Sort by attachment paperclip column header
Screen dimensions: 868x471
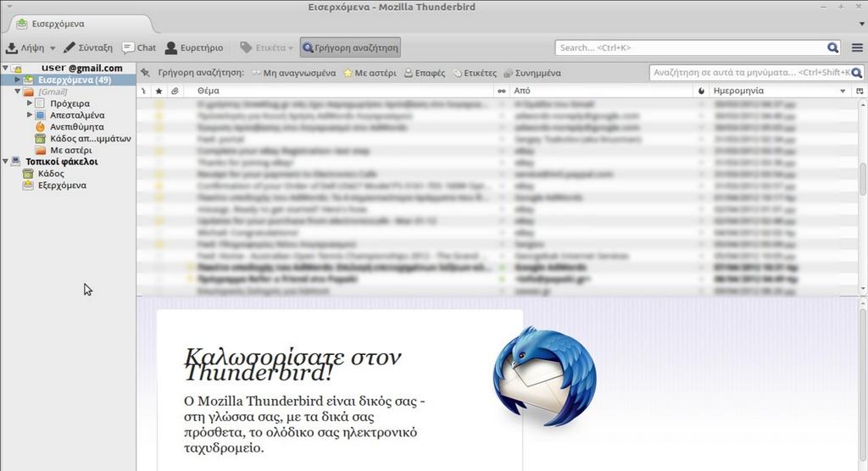175,91
